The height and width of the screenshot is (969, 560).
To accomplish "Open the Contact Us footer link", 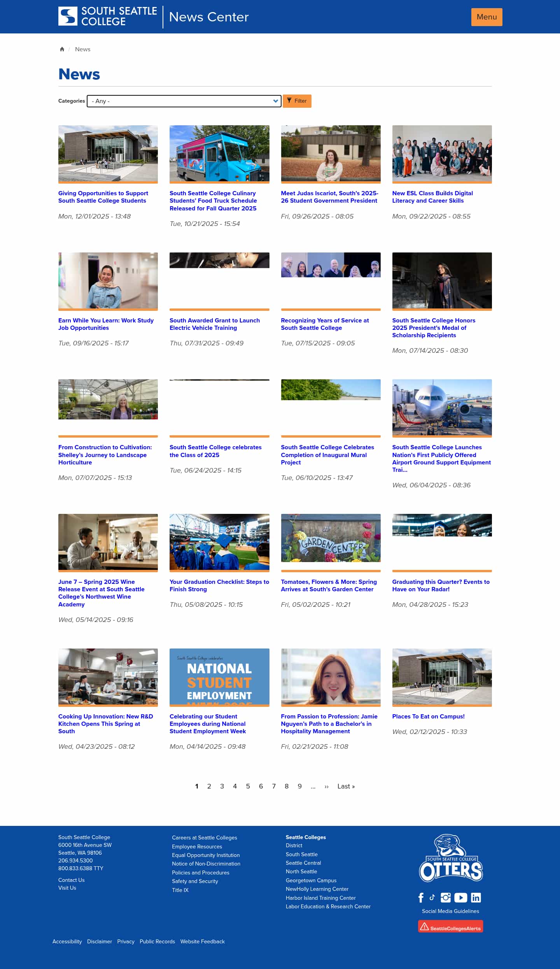I will [x=71, y=880].
